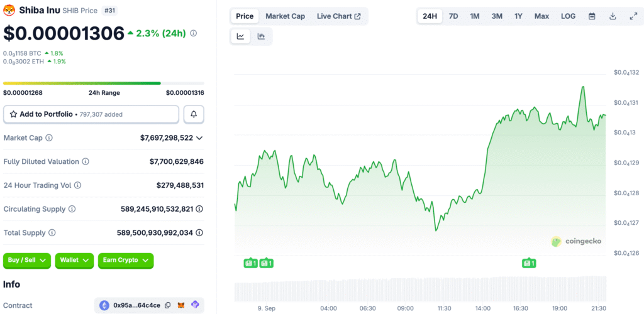Open 24 Hour Trading Vol info icon
The width and height of the screenshot is (644, 314).
(x=77, y=185)
